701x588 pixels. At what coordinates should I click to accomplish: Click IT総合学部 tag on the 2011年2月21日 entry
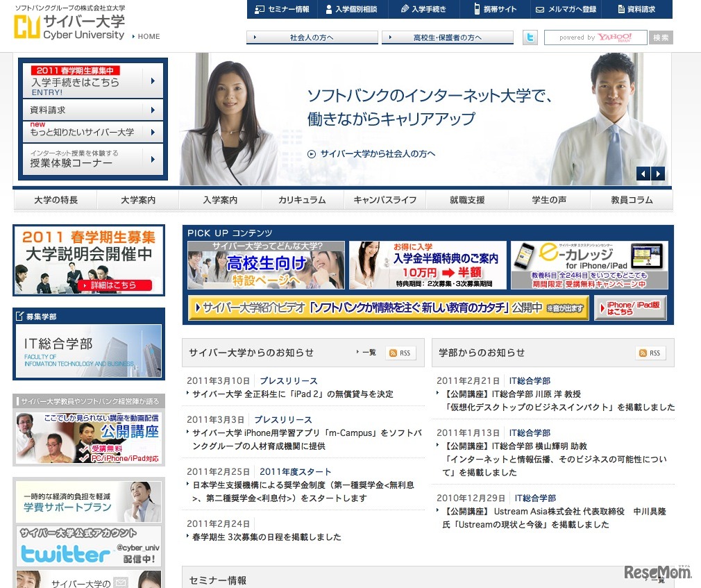point(530,381)
